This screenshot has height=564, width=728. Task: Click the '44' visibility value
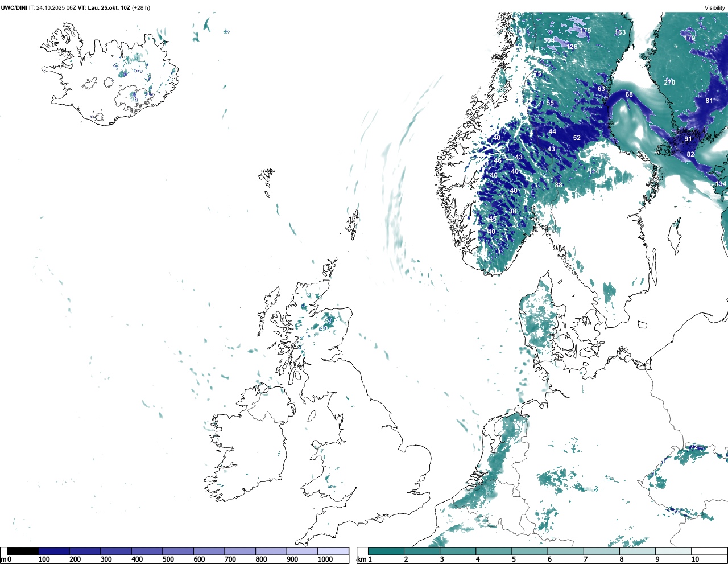click(552, 131)
